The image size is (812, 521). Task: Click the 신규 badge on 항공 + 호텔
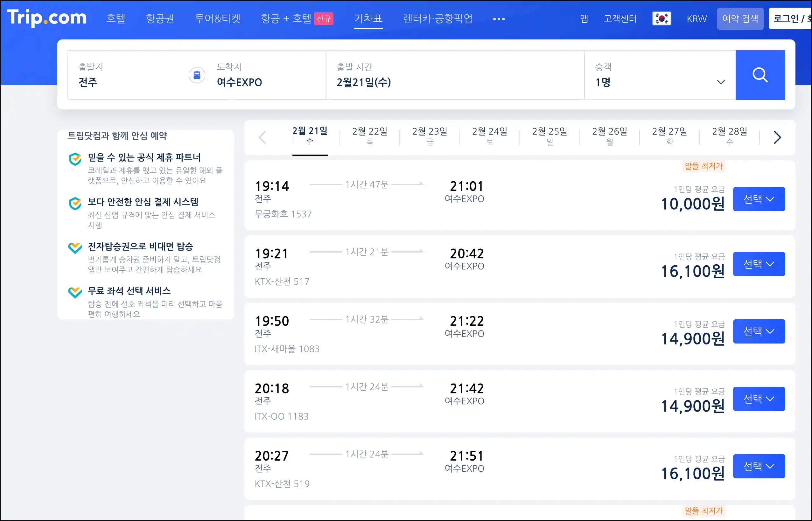pyautogui.click(x=324, y=18)
